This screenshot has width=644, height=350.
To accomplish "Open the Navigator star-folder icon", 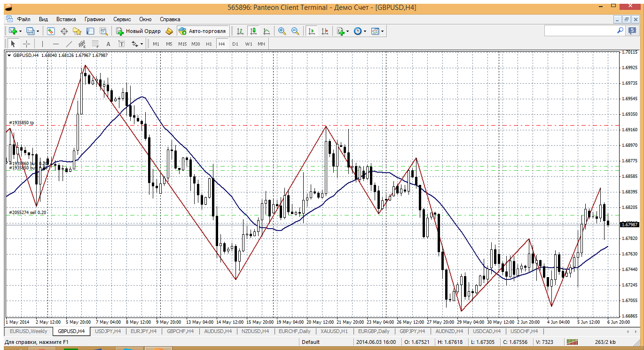I will pyautogui.click(x=77, y=31).
